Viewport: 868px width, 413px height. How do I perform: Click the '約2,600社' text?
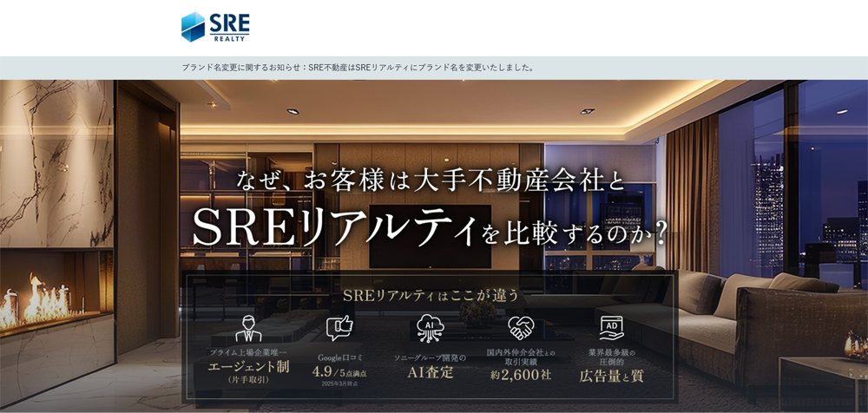tap(520, 375)
